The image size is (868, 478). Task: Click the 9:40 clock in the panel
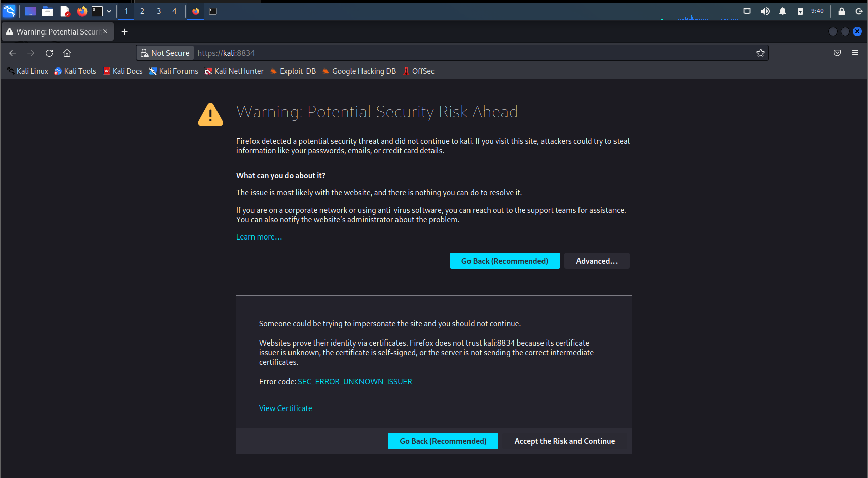[817, 11]
